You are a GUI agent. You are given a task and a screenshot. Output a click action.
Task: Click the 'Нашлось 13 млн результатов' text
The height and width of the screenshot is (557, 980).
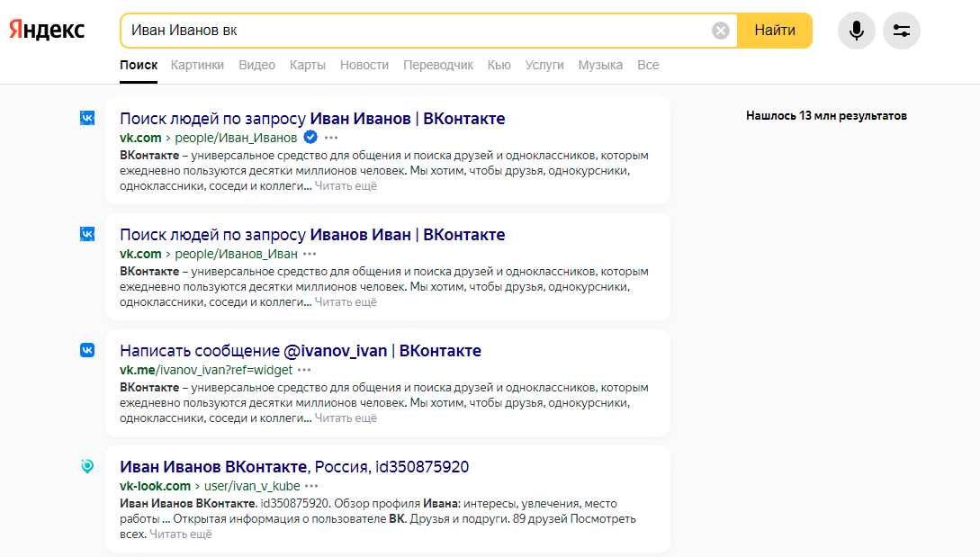click(x=826, y=116)
